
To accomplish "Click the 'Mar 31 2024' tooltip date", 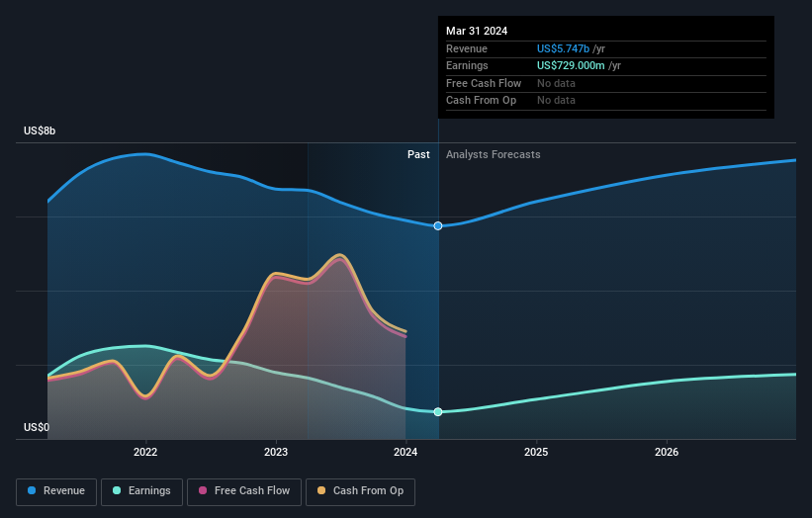I will pyautogui.click(x=477, y=31).
